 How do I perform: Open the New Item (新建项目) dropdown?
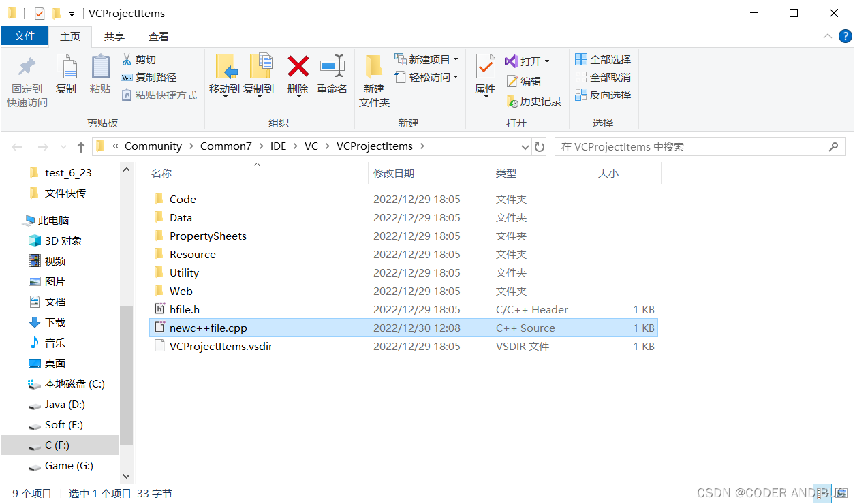[426, 60]
